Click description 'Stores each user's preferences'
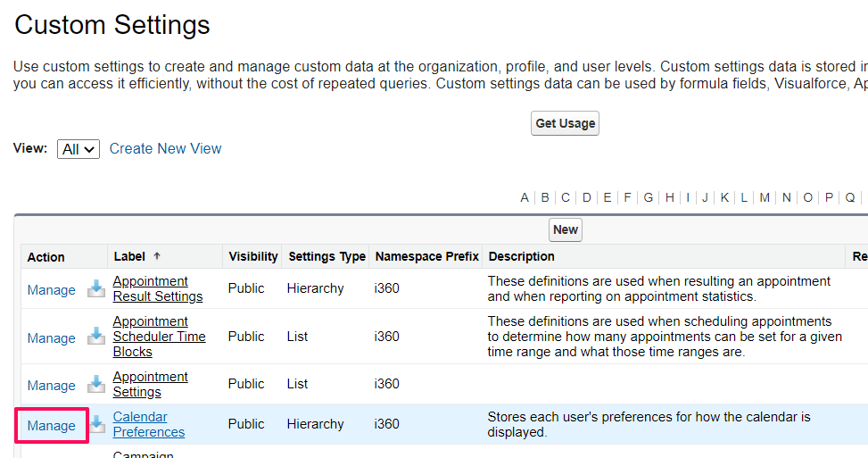Screen dimensions: 868x458 point(649,424)
